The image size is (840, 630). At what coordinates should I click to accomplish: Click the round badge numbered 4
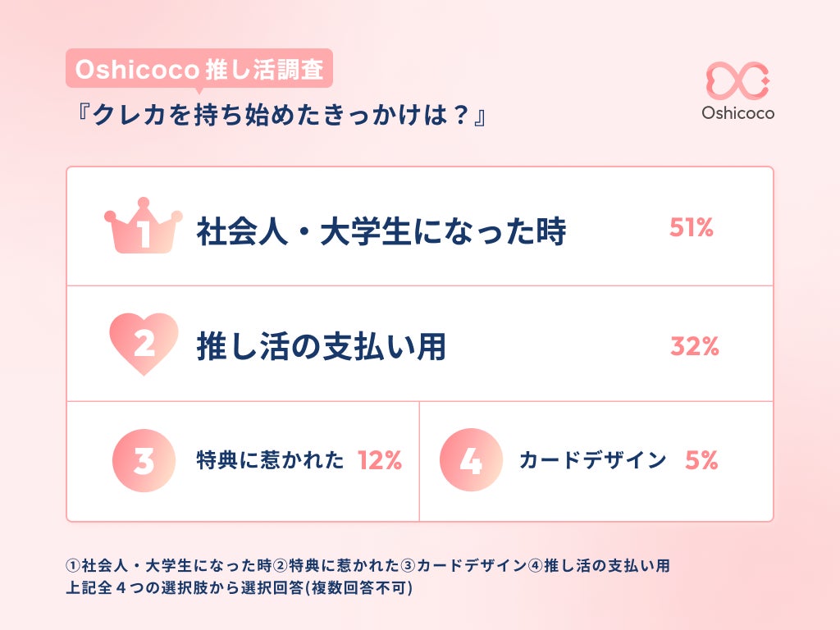pyautogui.click(x=470, y=461)
